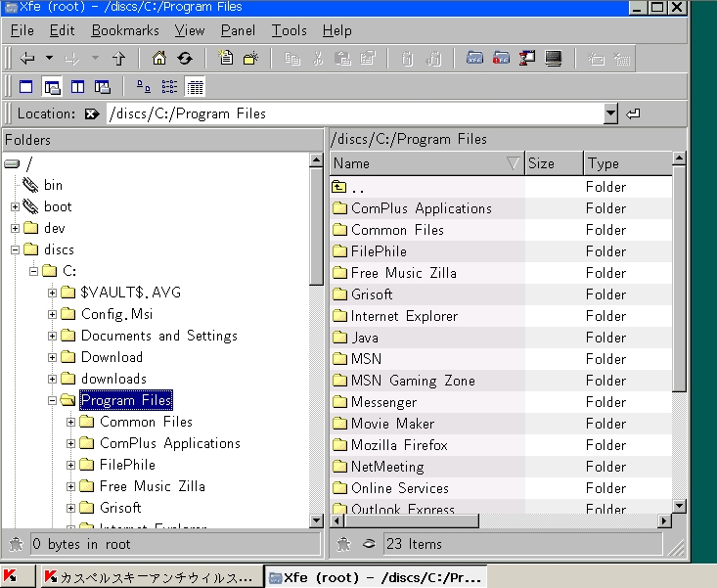The width and height of the screenshot is (717, 588).
Task: Click the grayed Cut scissors icon
Action: point(318,59)
